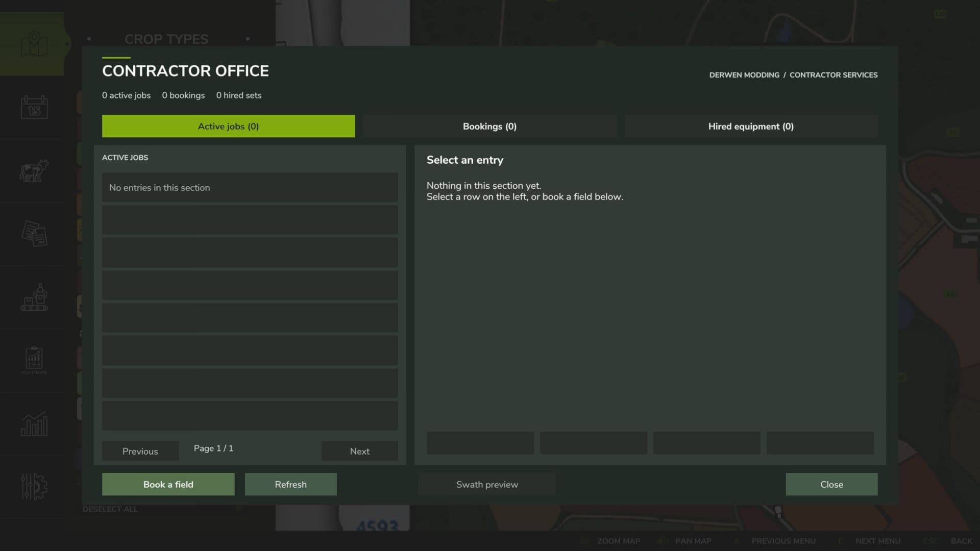Open the production chains factory icon
The image size is (980, 551).
[x=34, y=297]
